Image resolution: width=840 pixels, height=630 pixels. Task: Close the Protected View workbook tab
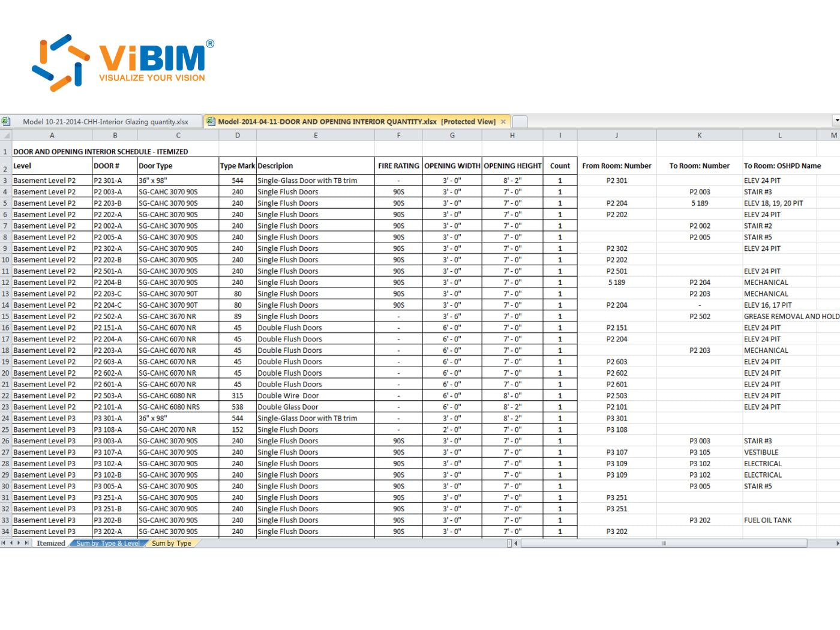coord(503,121)
